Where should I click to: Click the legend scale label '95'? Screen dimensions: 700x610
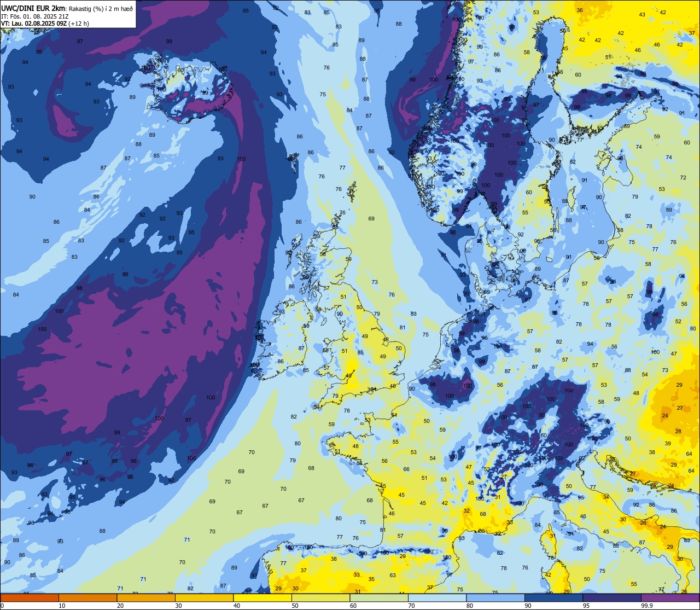click(x=586, y=606)
